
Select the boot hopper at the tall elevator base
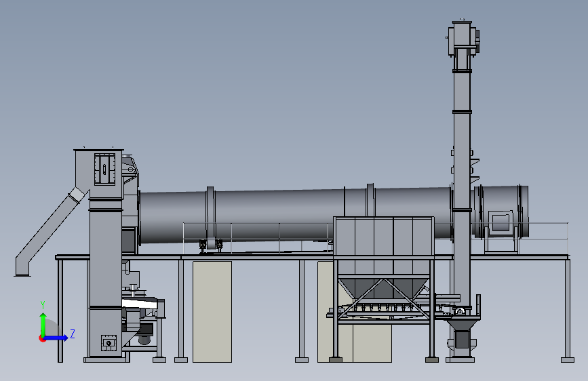pos(461,326)
